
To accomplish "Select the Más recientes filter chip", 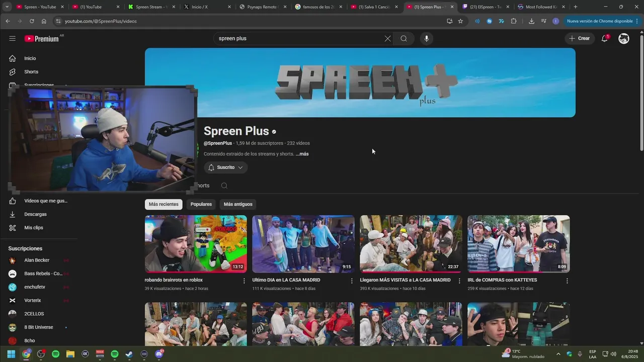I will 164,204.
